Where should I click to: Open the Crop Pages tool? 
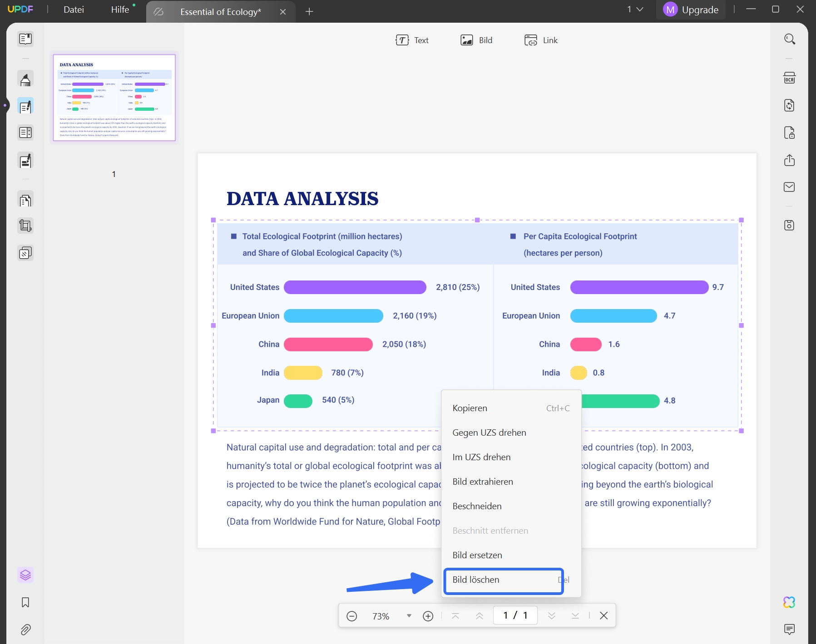pyautogui.click(x=25, y=226)
